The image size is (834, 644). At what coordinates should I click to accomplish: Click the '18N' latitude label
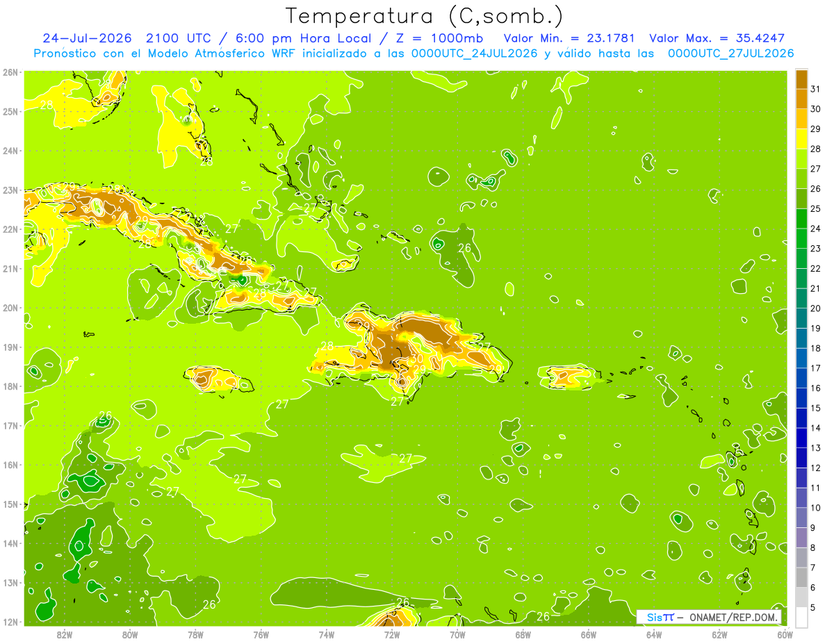click(10, 386)
